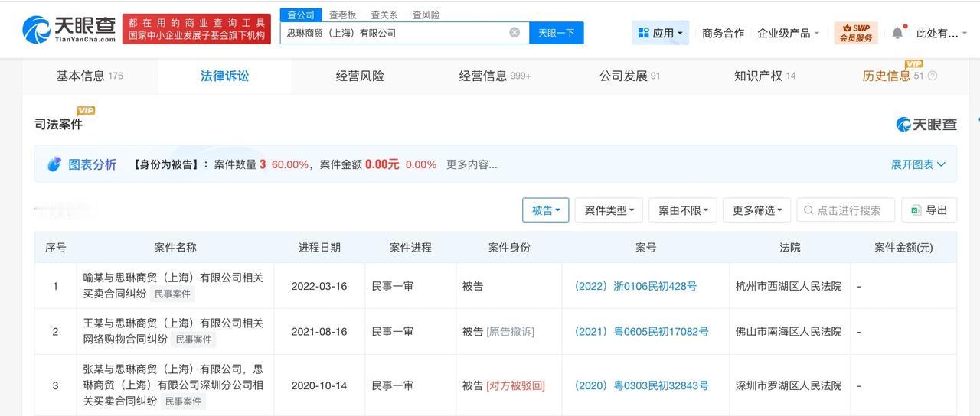Viewport: 980px width, 416px height.
Task: Open the user account menu 此处有…
Action: click(942, 33)
